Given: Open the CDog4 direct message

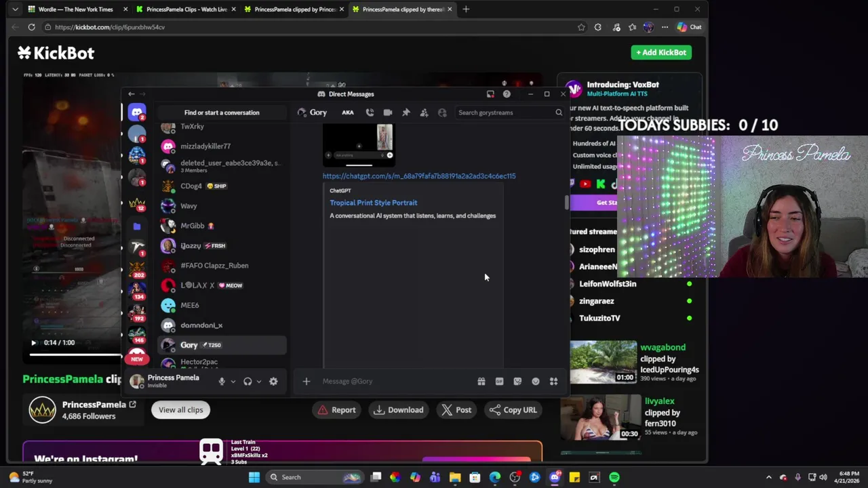Looking at the screenshot, I should coord(222,186).
